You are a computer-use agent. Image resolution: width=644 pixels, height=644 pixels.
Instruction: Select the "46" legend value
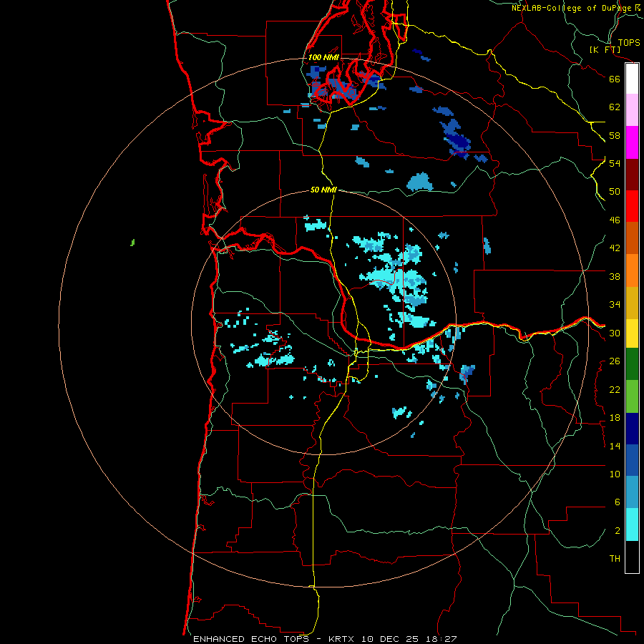click(x=615, y=220)
